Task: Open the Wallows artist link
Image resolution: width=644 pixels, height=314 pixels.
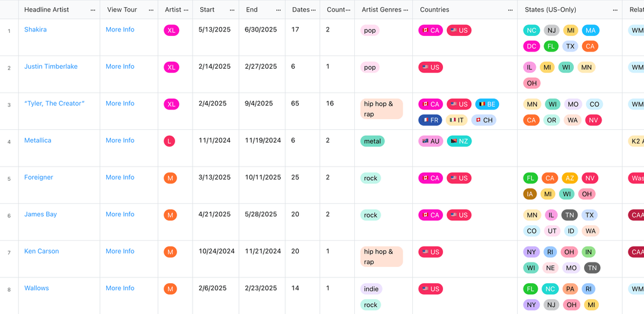Action: point(37,288)
